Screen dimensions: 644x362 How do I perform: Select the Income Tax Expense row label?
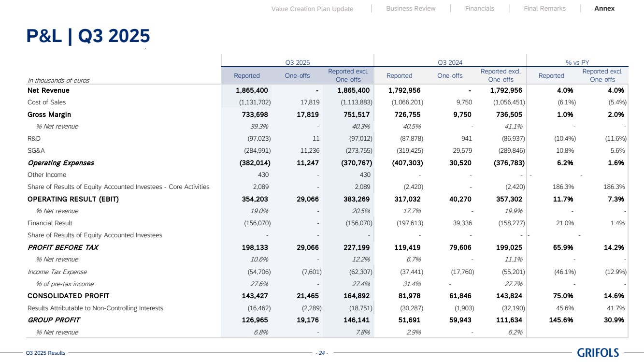[57, 272]
